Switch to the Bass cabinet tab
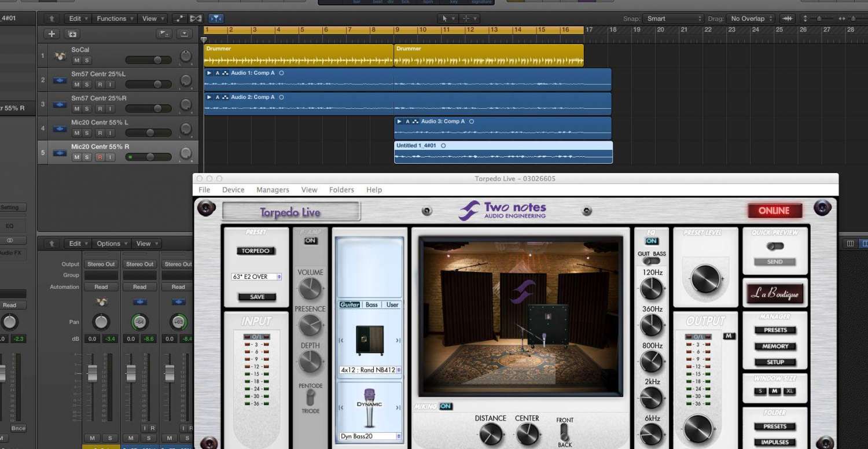The height and width of the screenshot is (449, 868). point(372,304)
